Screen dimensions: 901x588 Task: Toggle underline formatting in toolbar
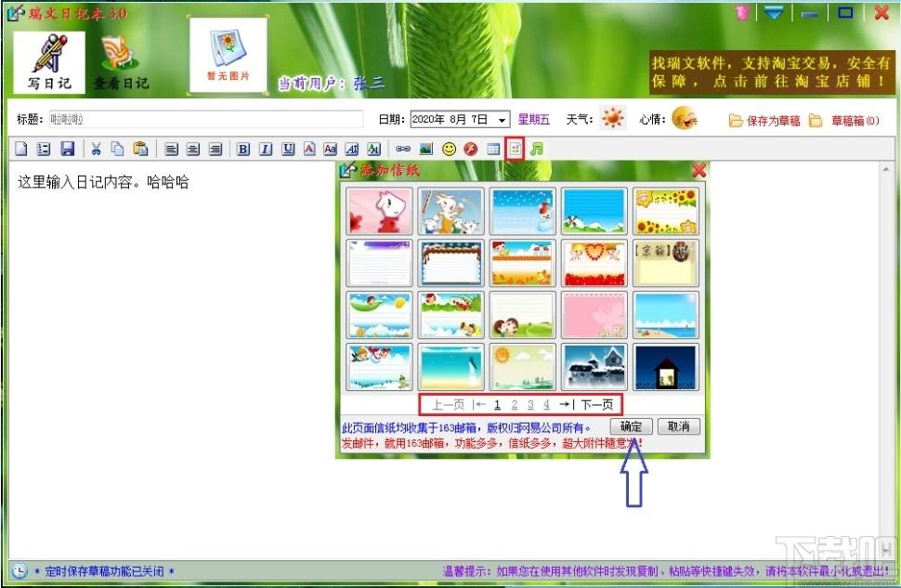288,149
